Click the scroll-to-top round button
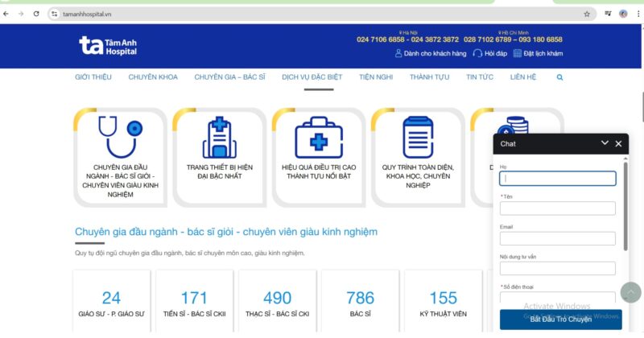Viewport: 644px width, 338px height. [x=630, y=292]
